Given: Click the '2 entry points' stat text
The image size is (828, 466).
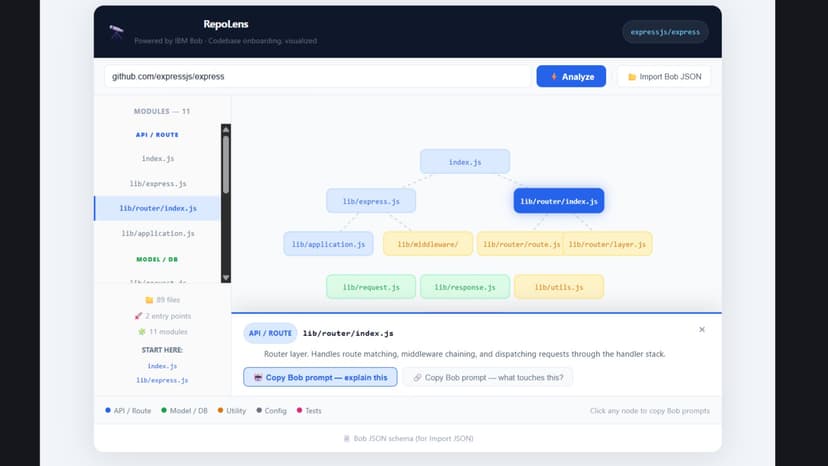Looking at the screenshot, I should click(x=168, y=316).
